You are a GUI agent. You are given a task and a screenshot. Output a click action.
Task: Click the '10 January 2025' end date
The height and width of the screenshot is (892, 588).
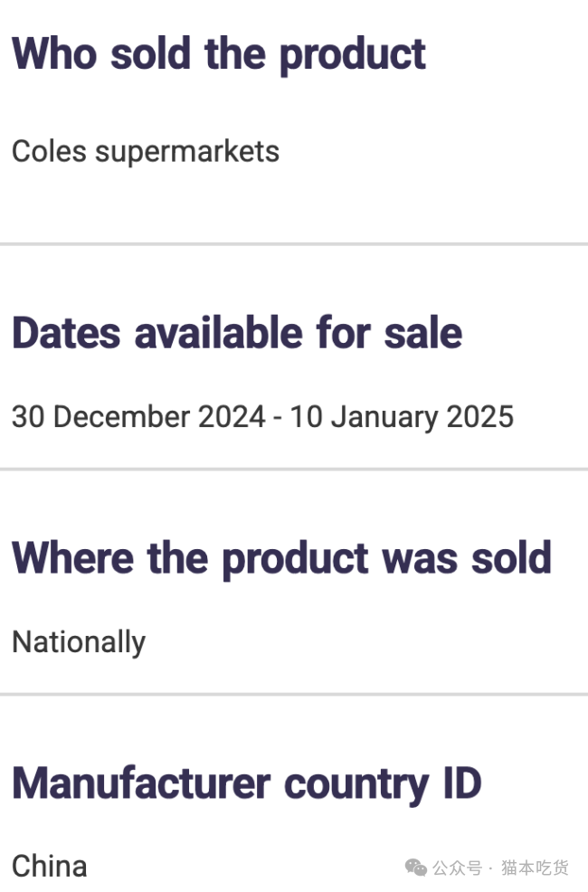click(x=402, y=417)
